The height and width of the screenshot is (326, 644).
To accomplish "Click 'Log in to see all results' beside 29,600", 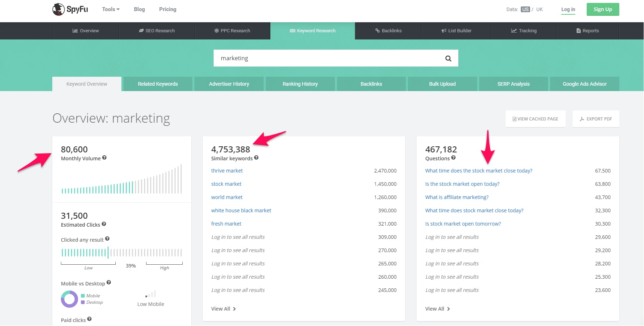I will (452, 237).
